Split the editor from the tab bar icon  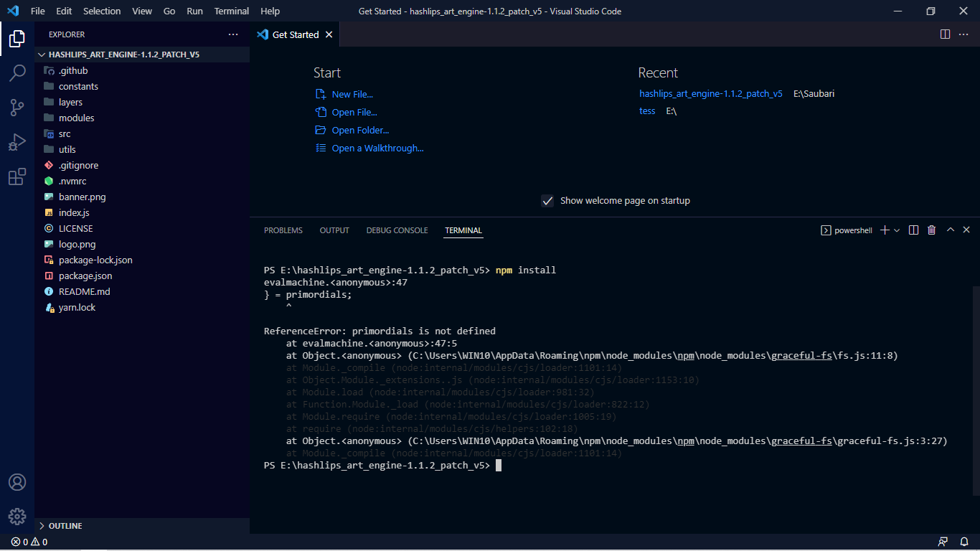tap(943, 34)
